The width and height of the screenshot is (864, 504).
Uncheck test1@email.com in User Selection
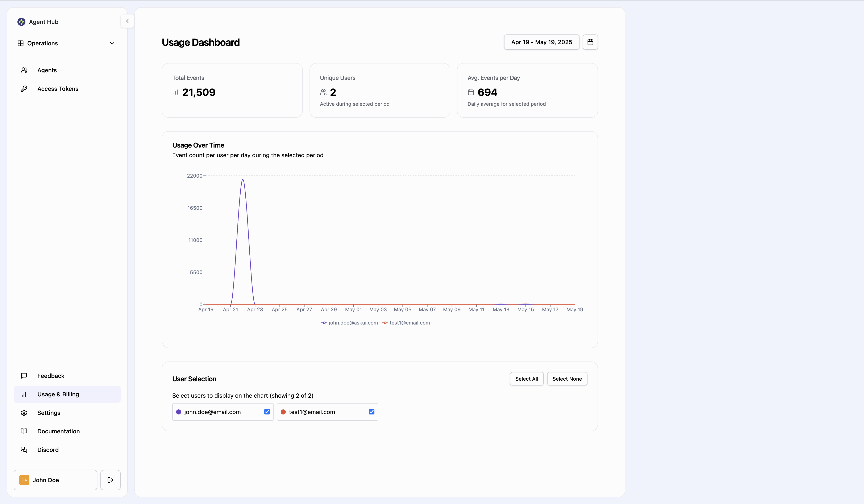pyautogui.click(x=372, y=412)
